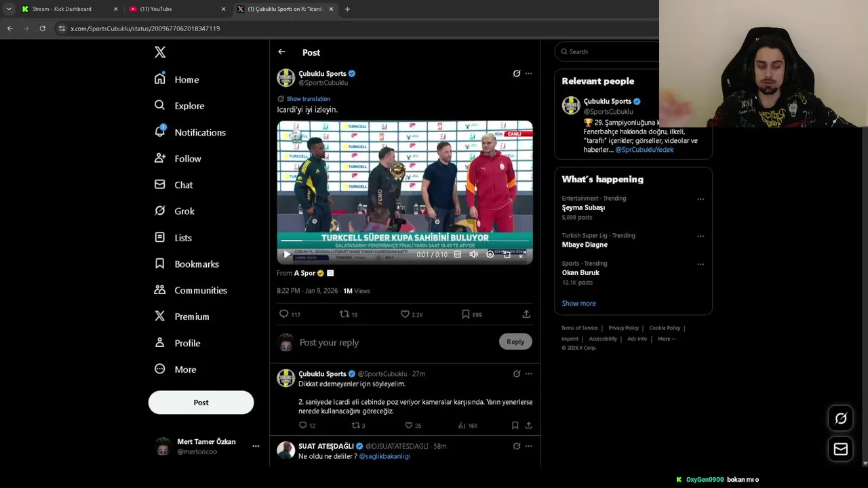The image size is (868, 488).
Task: Open options for Mbaye Diagne trend
Action: (701, 237)
